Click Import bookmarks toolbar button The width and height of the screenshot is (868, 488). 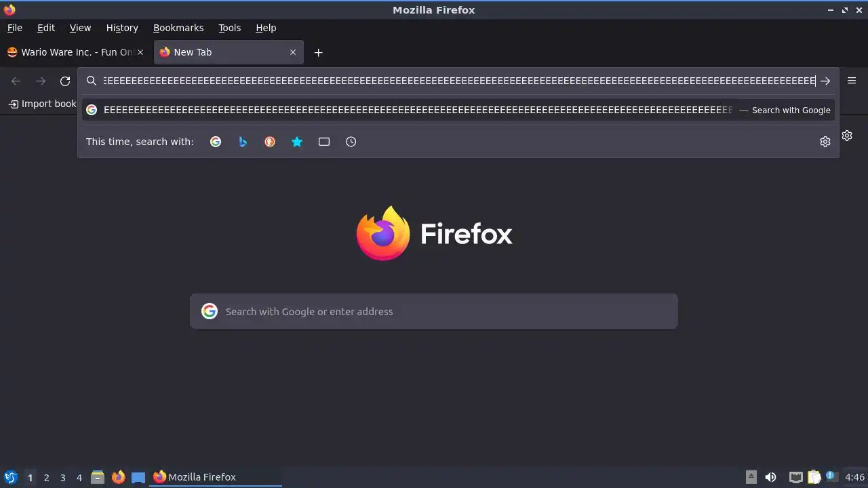tap(42, 104)
